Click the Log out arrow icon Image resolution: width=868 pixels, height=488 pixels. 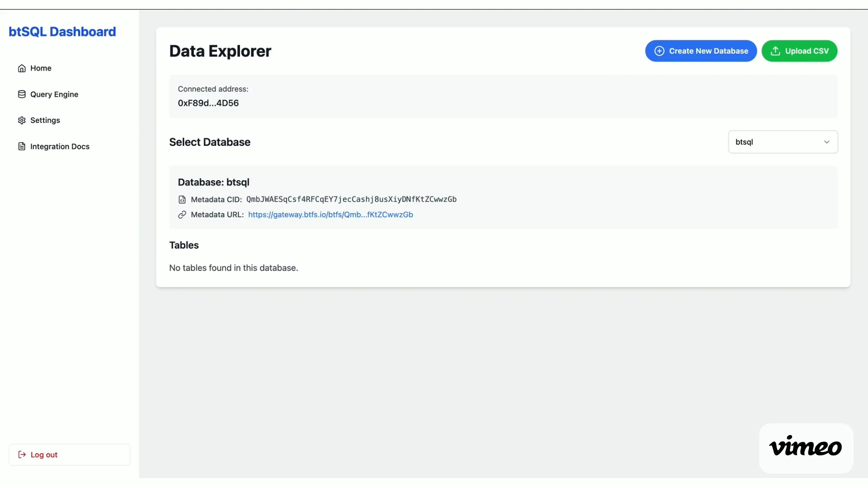click(22, 455)
